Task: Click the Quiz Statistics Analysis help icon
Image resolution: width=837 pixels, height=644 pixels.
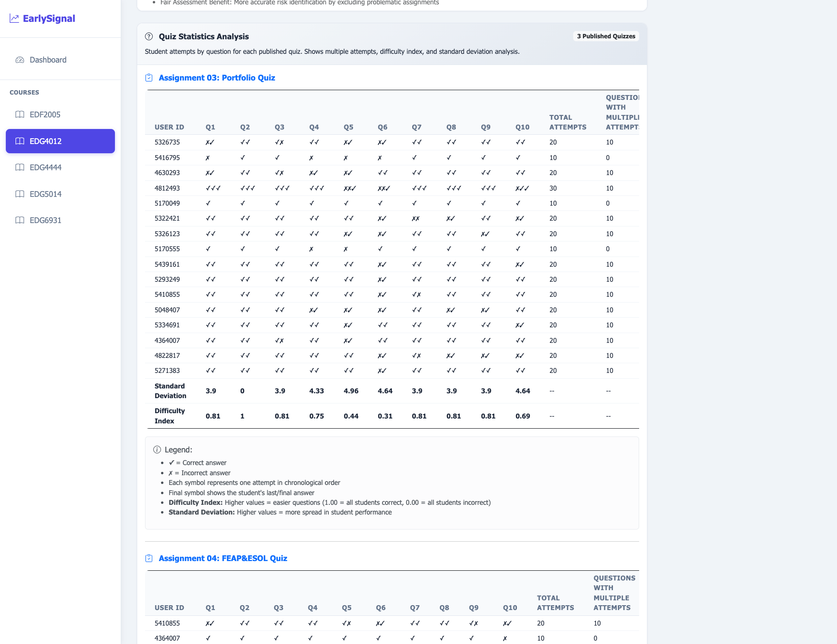Action: pyautogui.click(x=149, y=36)
